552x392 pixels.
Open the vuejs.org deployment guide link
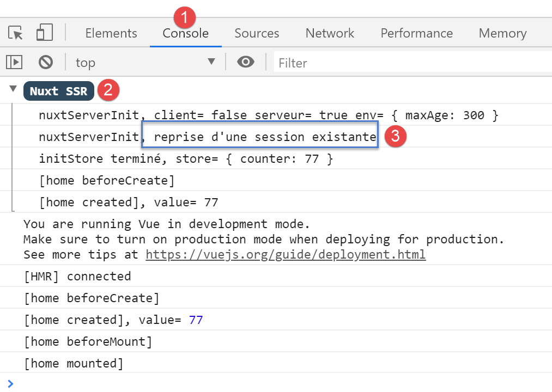pos(286,254)
